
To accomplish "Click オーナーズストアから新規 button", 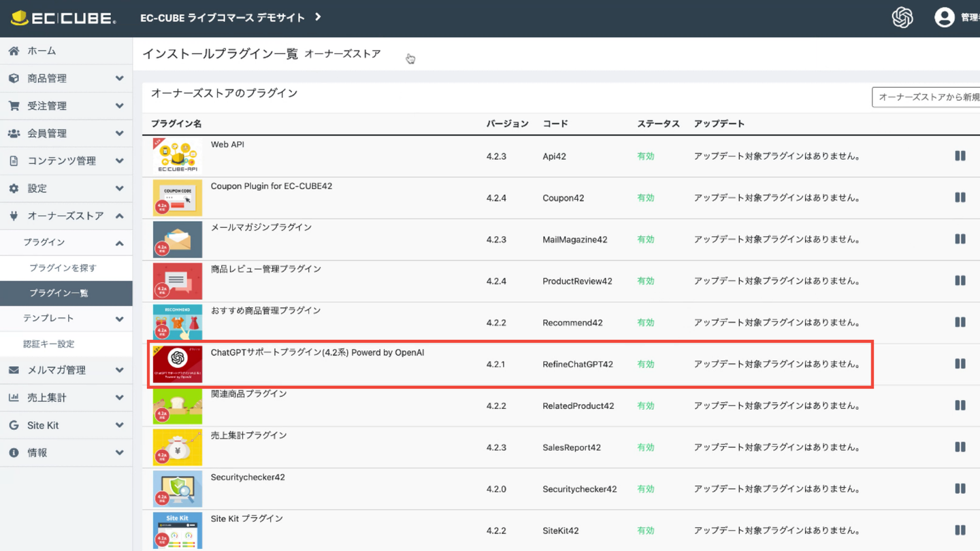I will coord(927,97).
